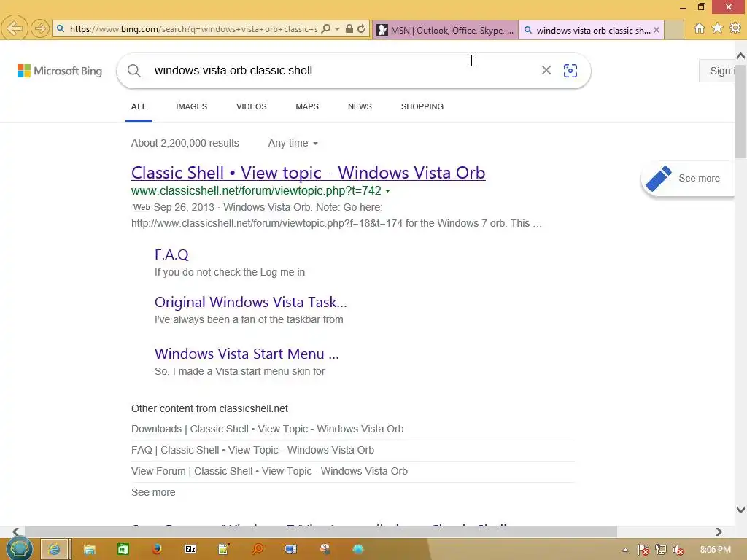Open Favorites with the star icon
Screen dimensions: 747x560
pos(717,28)
